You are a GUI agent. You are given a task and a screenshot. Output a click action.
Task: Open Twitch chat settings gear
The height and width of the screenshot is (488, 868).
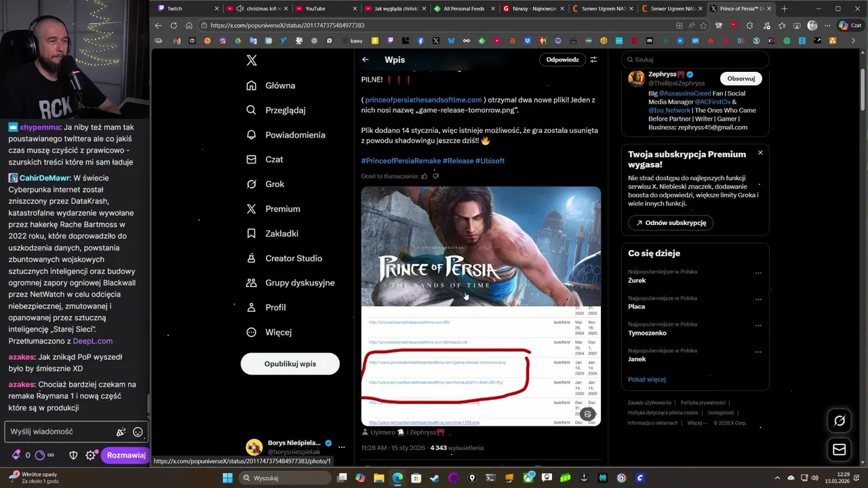click(x=90, y=455)
